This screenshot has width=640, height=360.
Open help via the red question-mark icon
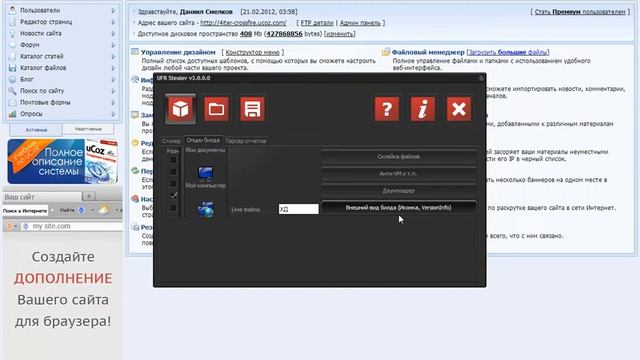[387, 109]
